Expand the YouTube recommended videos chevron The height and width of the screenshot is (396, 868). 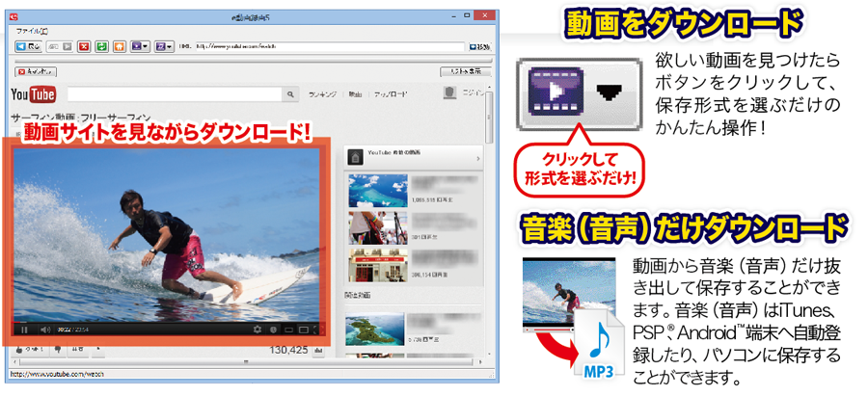478,157
